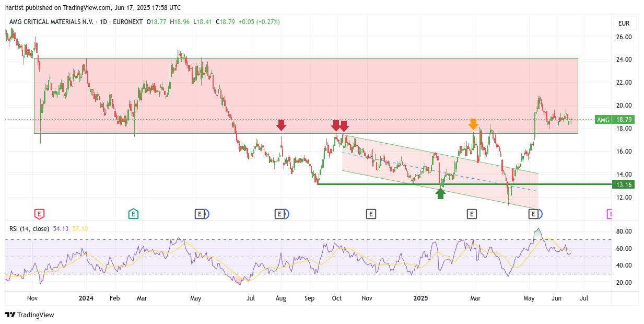
Task: Click the Sep label on time axis
Action: click(x=309, y=298)
